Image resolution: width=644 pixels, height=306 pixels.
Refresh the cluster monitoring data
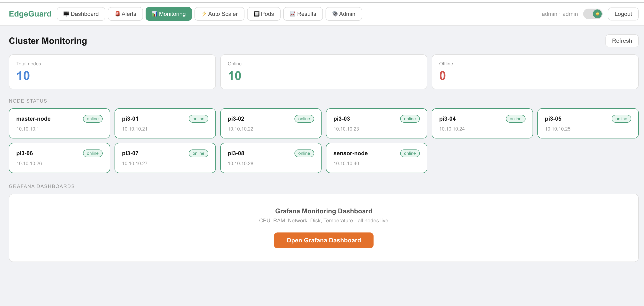[622, 41]
